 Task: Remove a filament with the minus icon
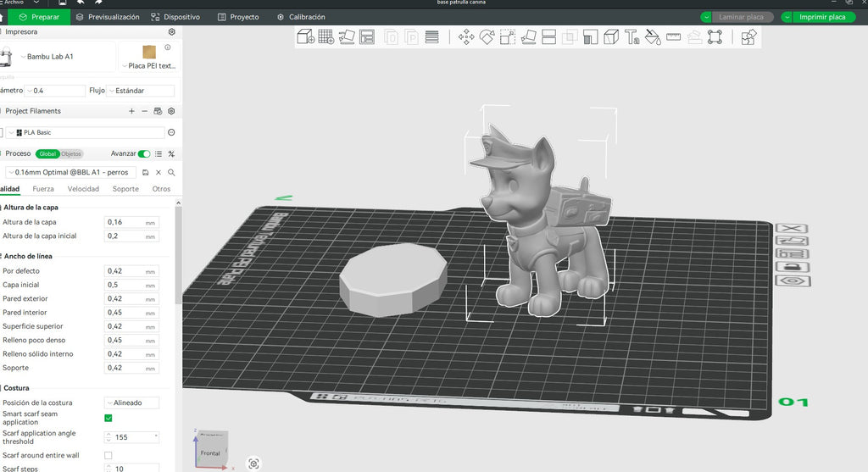coord(144,111)
